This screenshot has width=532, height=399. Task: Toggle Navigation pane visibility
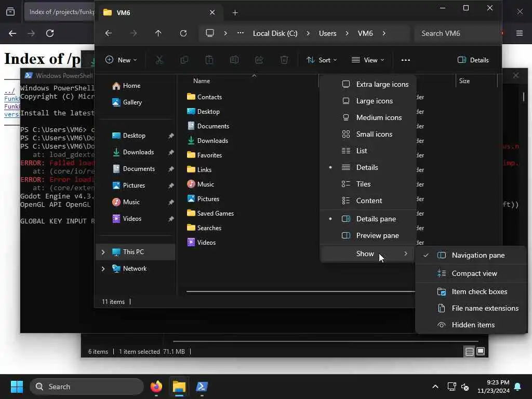tap(471, 255)
